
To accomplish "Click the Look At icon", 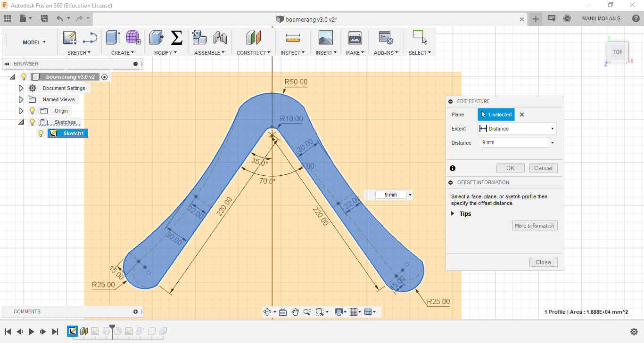I will tap(283, 312).
